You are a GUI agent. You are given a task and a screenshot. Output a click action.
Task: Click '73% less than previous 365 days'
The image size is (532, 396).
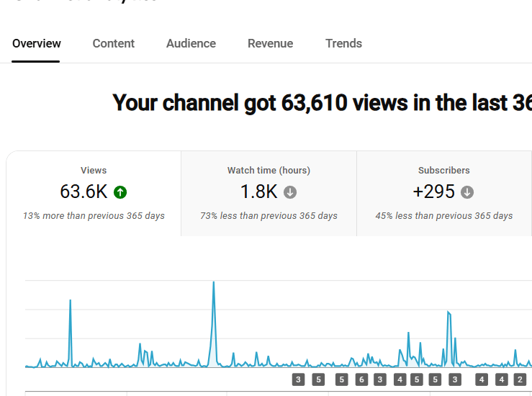click(269, 216)
